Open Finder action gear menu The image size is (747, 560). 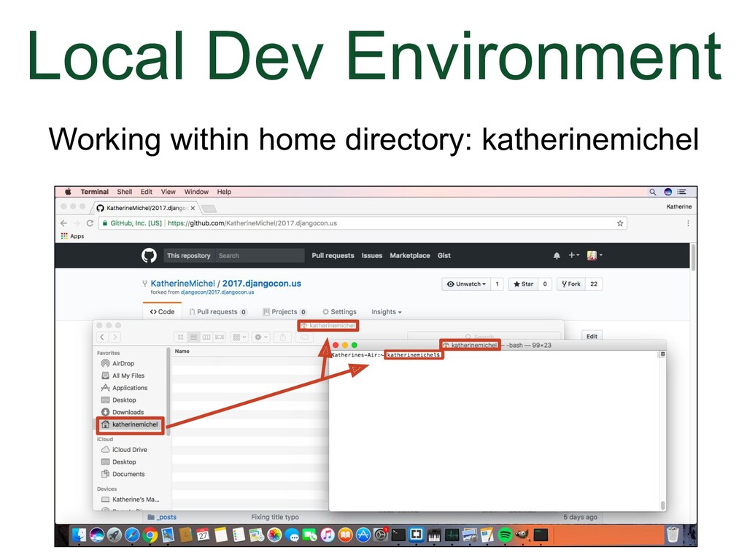click(x=260, y=337)
